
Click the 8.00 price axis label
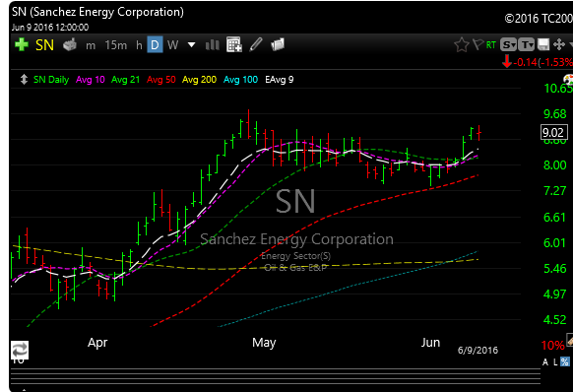coord(554,165)
